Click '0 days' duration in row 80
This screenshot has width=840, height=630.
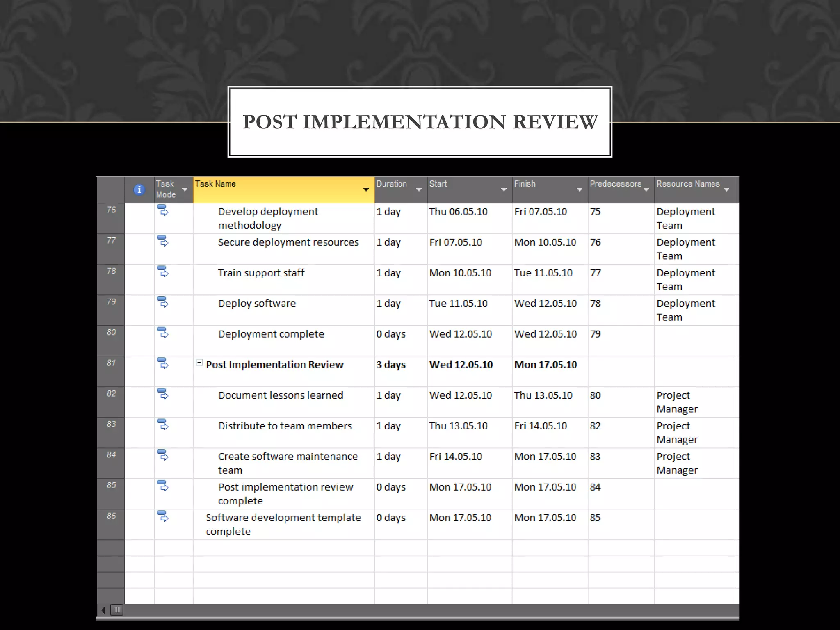coord(391,334)
